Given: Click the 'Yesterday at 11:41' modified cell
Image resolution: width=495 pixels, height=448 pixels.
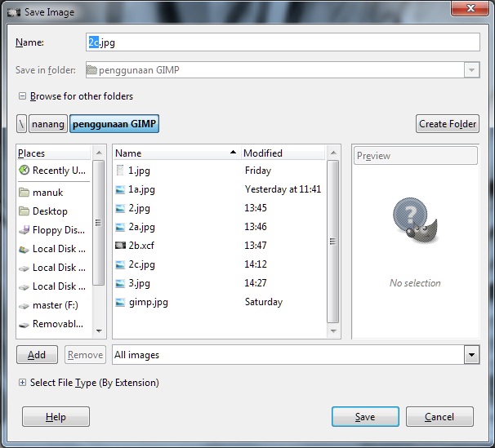Looking at the screenshot, I should (x=283, y=189).
